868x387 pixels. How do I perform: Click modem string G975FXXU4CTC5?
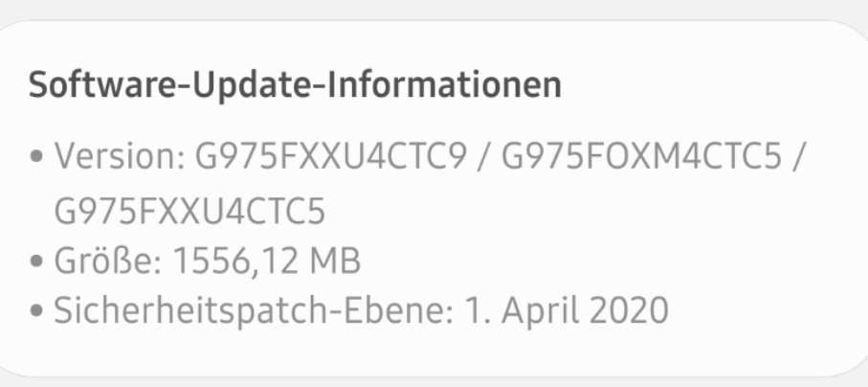point(189,212)
